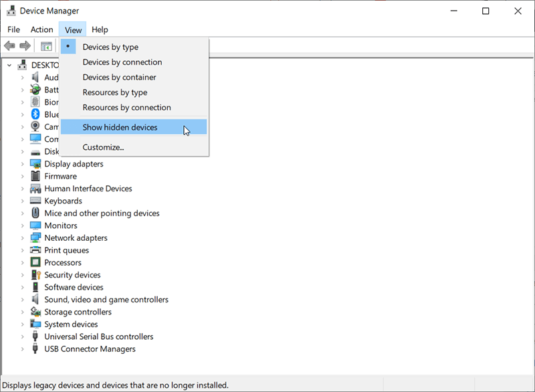Click the Disk drives icon

pyautogui.click(x=35, y=152)
